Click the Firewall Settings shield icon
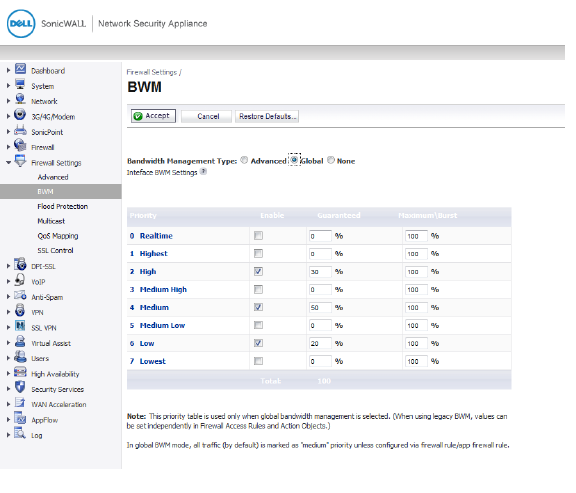Image resolution: width=576 pixels, height=493 pixels. pos(20,161)
